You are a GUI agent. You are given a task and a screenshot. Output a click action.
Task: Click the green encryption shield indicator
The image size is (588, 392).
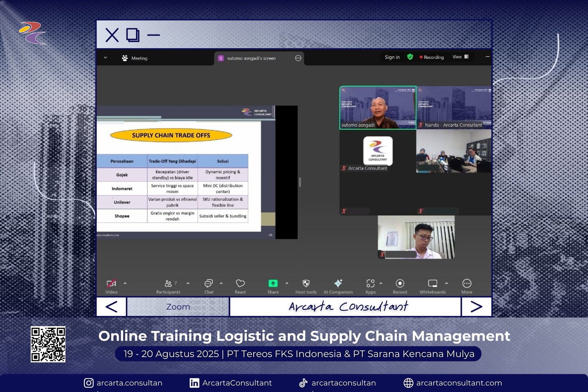(x=410, y=57)
